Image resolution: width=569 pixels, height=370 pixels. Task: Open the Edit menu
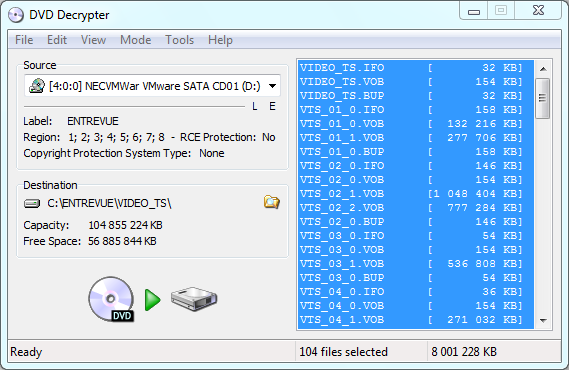point(57,40)
